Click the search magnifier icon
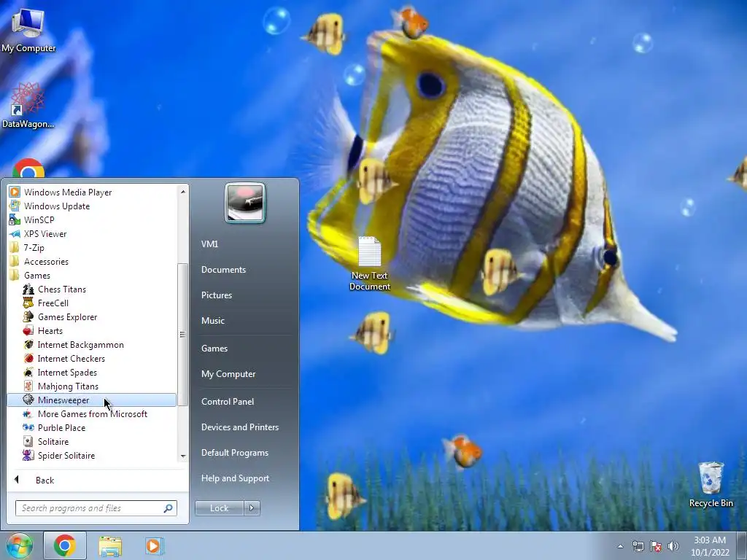The height and width of the screenshot is (560, 747). [169, 508]
